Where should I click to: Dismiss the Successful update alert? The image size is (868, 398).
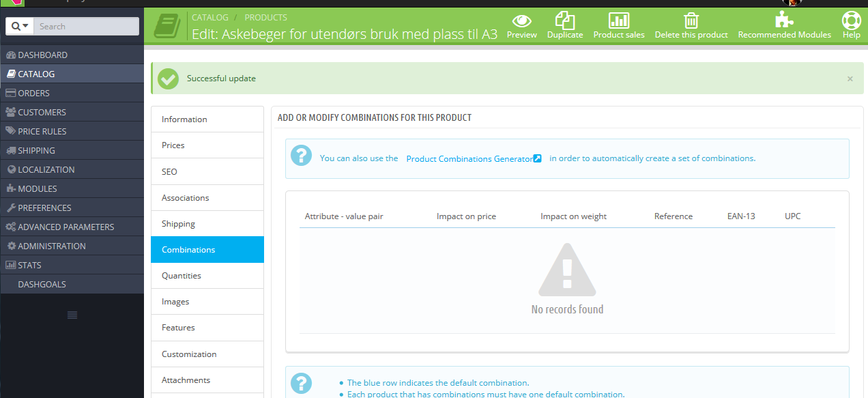click(x=850, y=79)
